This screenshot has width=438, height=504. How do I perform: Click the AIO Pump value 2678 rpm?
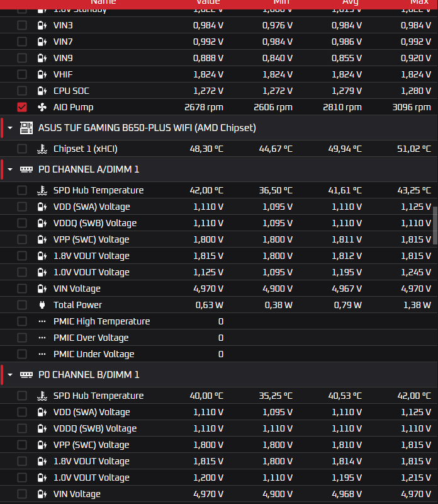204,107
